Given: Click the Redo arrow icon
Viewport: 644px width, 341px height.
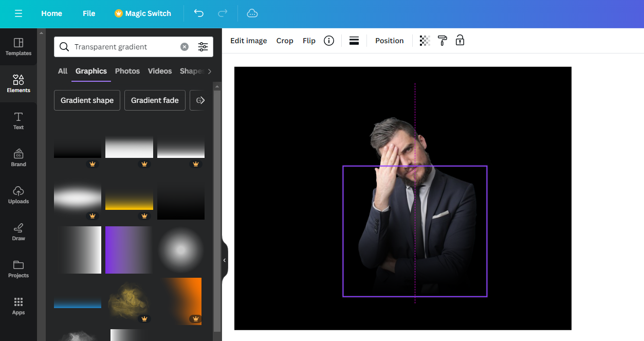Looking at the screenshot, I should point(223,13).
